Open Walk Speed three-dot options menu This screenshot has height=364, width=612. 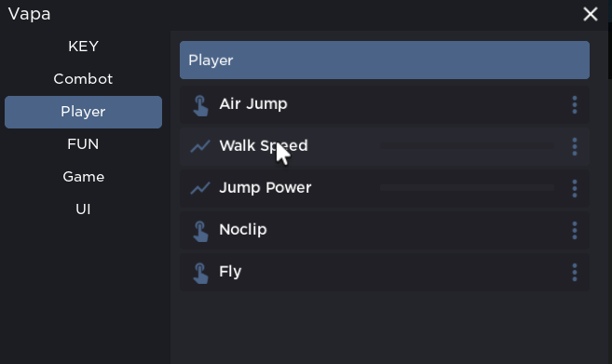click(x=574, y=147)
